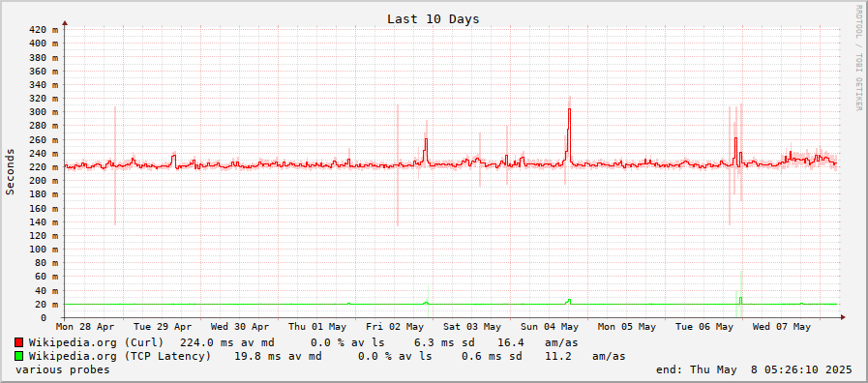Select the 'Wikipedia.org (TCP Latency)' legend label

(x=120, y=356)
